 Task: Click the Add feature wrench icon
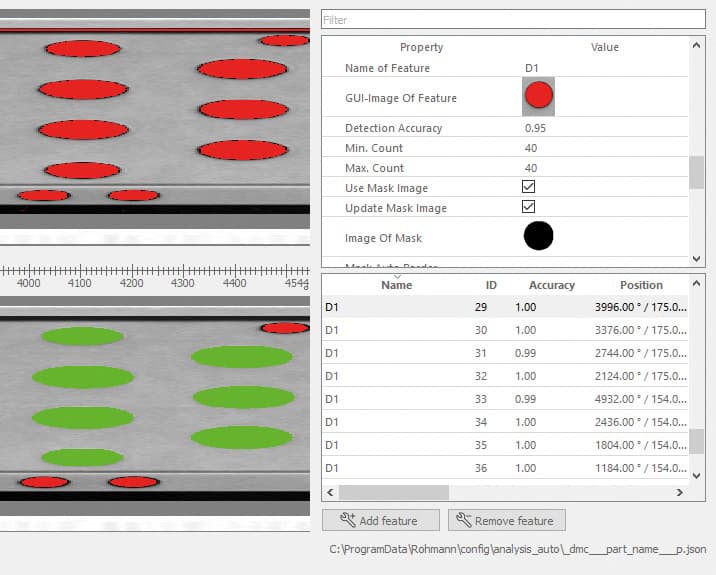tap(348, 520)
